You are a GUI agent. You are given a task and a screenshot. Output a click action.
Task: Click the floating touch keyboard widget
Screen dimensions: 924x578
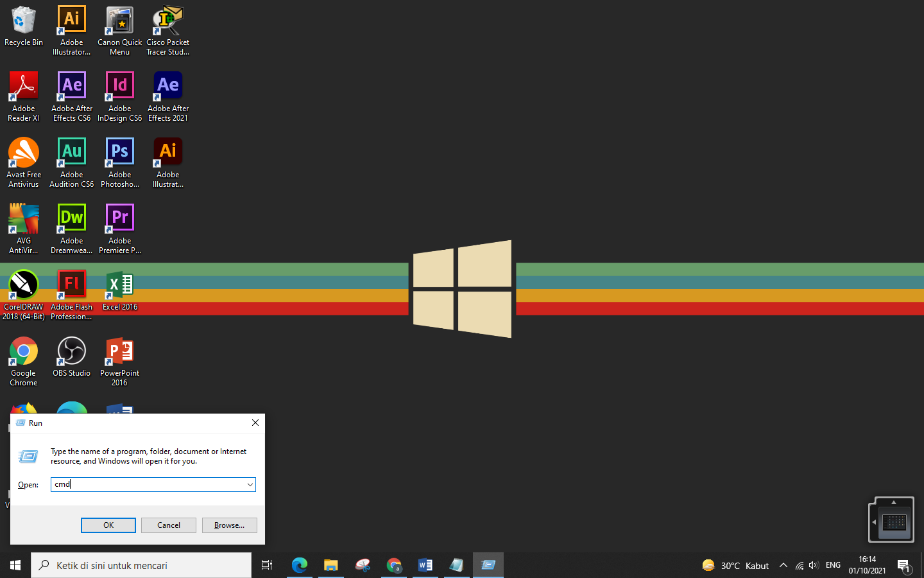coord(891,520)
